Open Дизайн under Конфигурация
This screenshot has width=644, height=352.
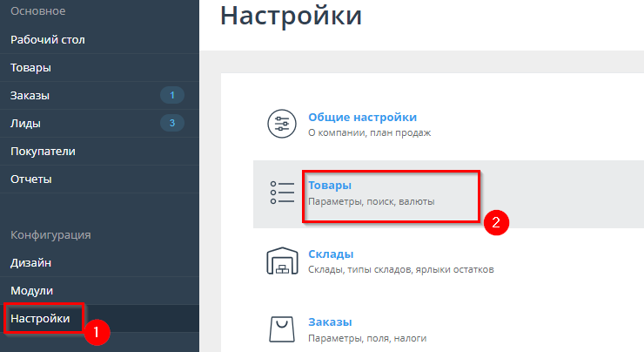[x=30, y=262]
